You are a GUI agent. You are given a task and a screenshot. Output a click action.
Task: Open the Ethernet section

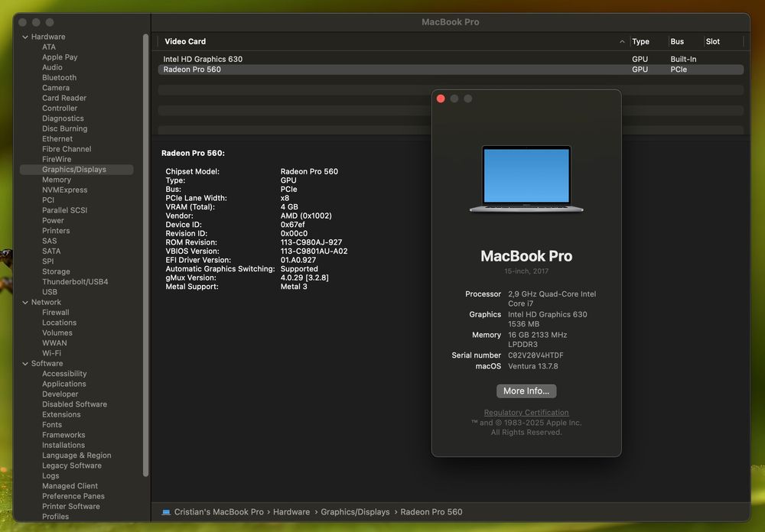(57, 139)
